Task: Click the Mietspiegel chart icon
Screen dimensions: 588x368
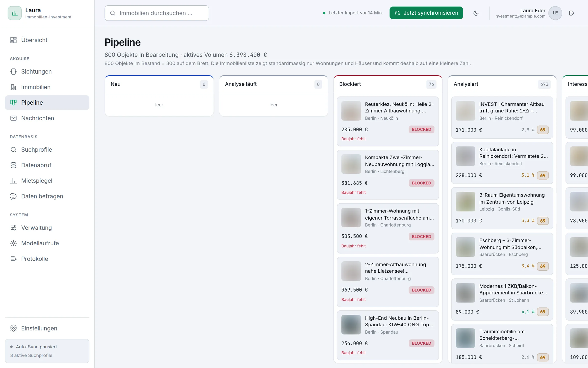Action: pyautogui.click(x=13, y=181)
